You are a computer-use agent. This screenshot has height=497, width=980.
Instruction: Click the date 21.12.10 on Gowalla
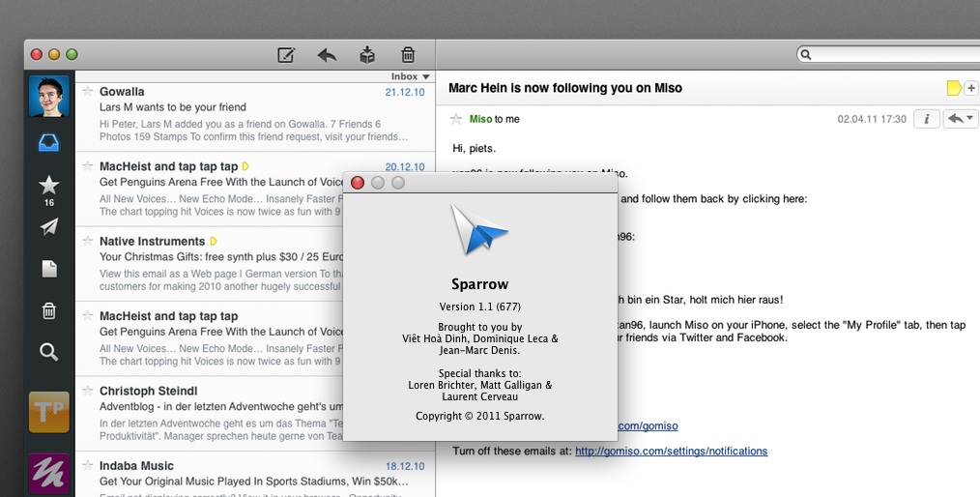coord(404,92)
